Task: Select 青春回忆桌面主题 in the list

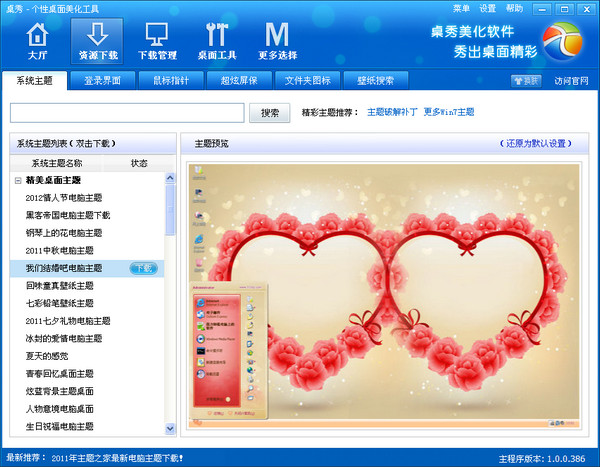Action: tap(59, 374)
